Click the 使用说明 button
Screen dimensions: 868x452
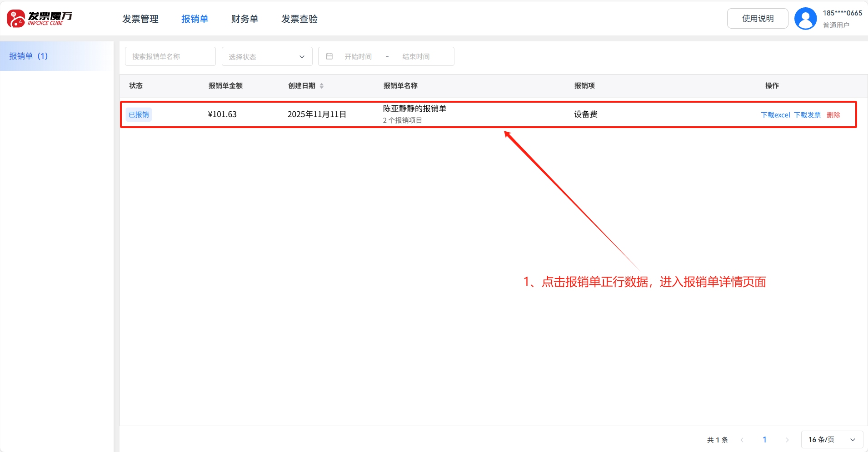coord(758,19)
